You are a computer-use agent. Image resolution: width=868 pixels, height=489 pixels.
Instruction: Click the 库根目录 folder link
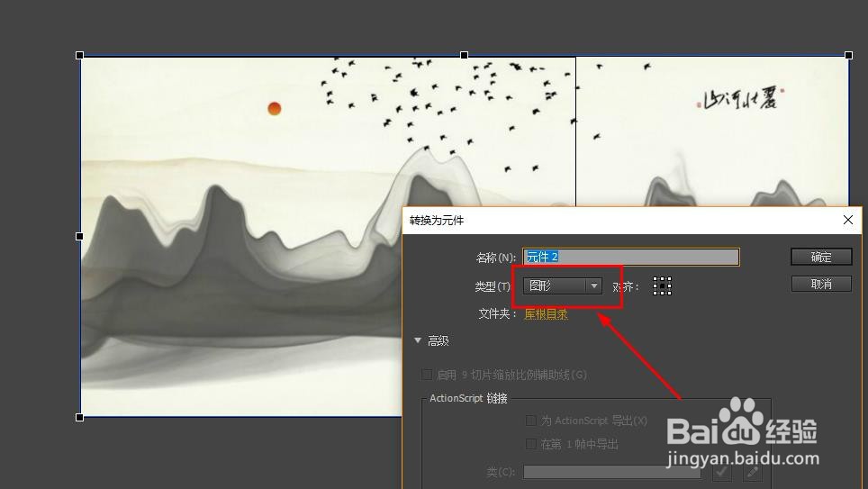click(x=546, y=314)
